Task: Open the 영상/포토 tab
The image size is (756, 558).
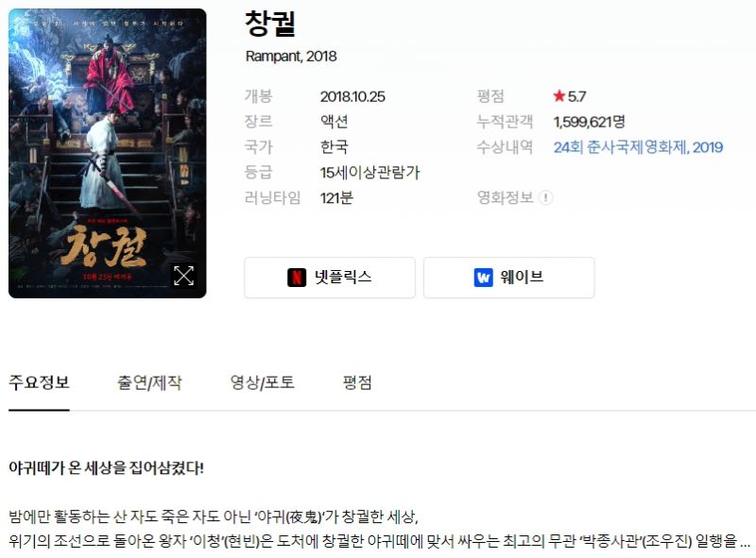Action: [263, 382]
